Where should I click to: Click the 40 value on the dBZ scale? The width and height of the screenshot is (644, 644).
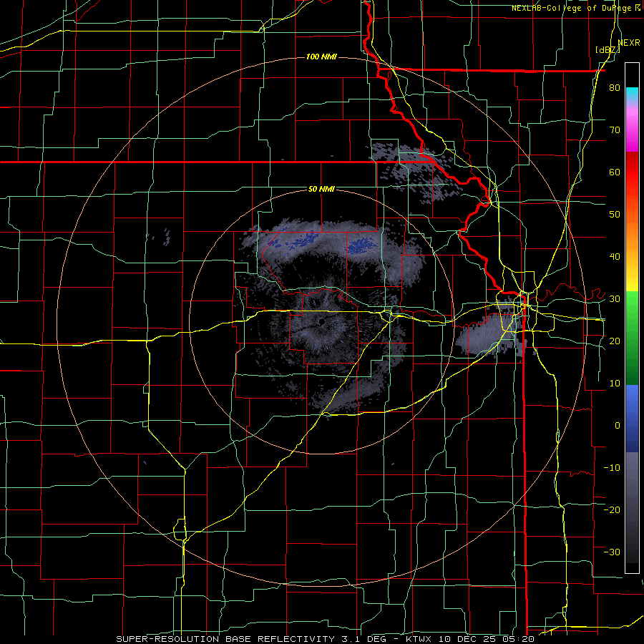(x=615, y=257)
